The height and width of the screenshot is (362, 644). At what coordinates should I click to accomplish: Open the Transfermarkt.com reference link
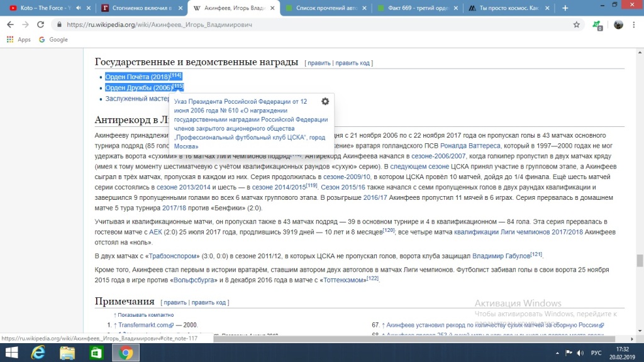[146, 325]
